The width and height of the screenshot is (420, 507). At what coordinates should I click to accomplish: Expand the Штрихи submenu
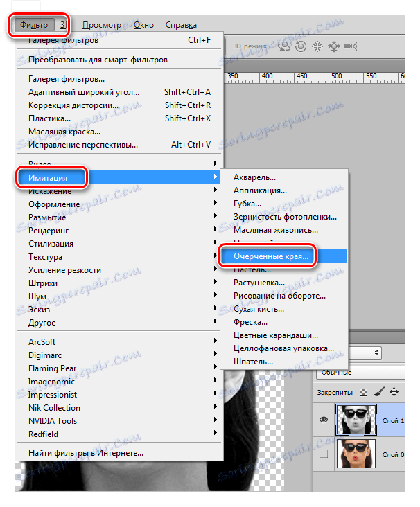[119, 283]
